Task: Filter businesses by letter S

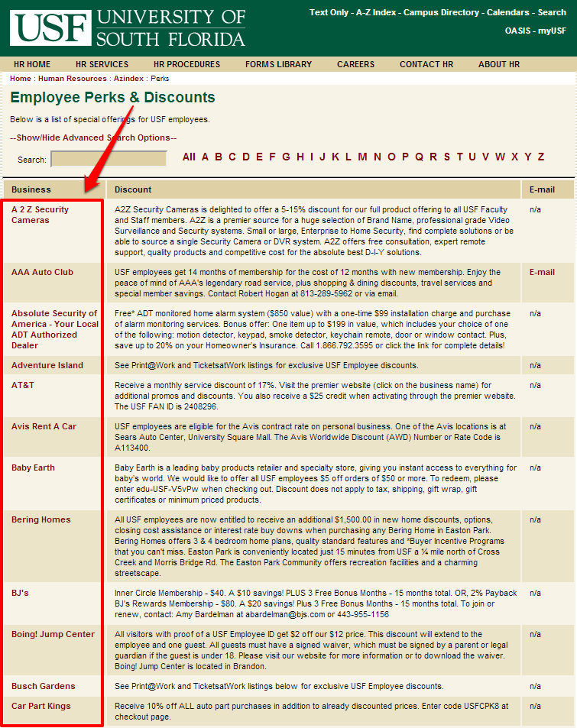Action: click(447, 157)
